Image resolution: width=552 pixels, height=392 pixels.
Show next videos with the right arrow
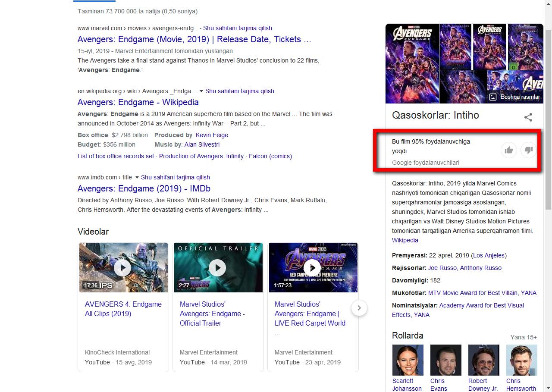pos(359,308)
